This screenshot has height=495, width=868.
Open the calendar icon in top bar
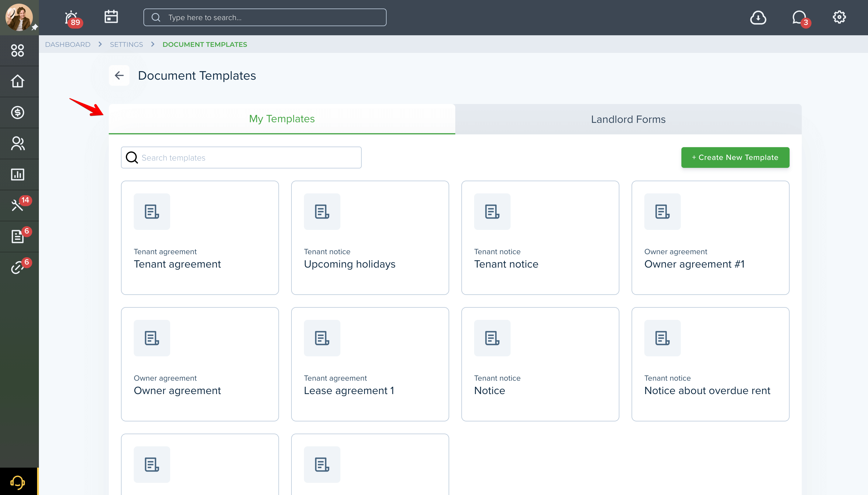111,17
